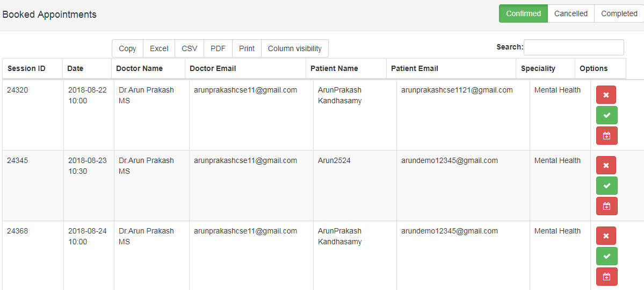Open the Column visibility dropdown

[x=294, y=48]
